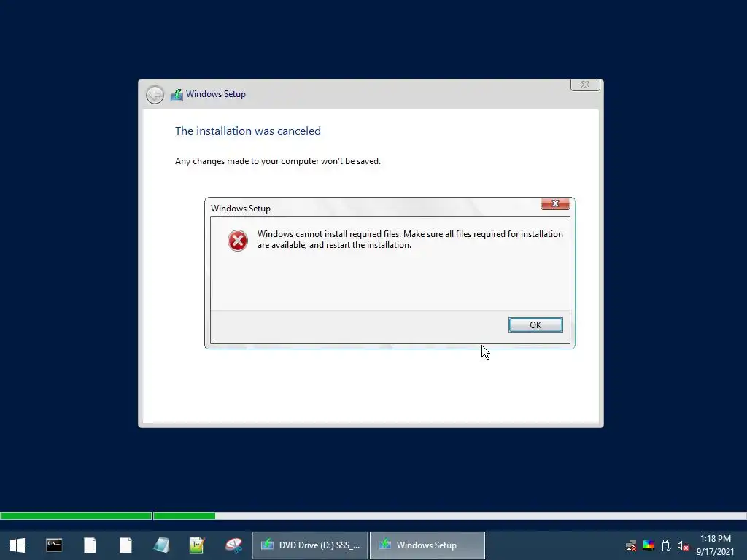Click the network disconnected tray icon
747x560 pixels.
click(x=631, y=545)
